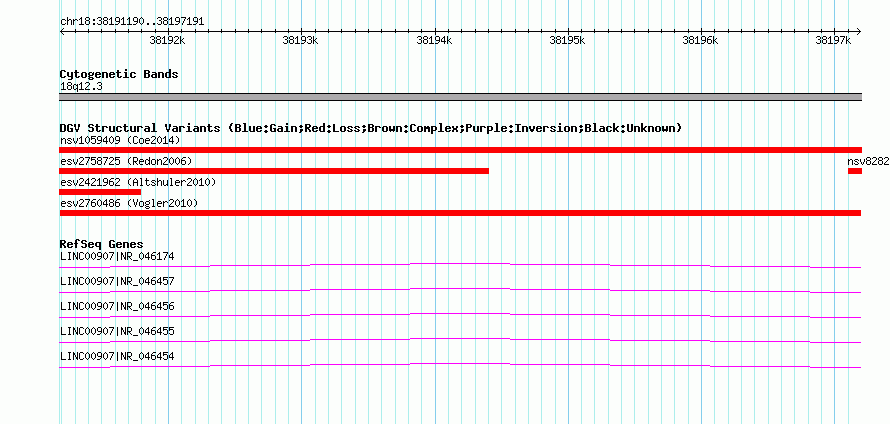
Task: Open the LINC00907|NR_046174 transcript label
Action: pyautogui.click(x=117, y=257)
